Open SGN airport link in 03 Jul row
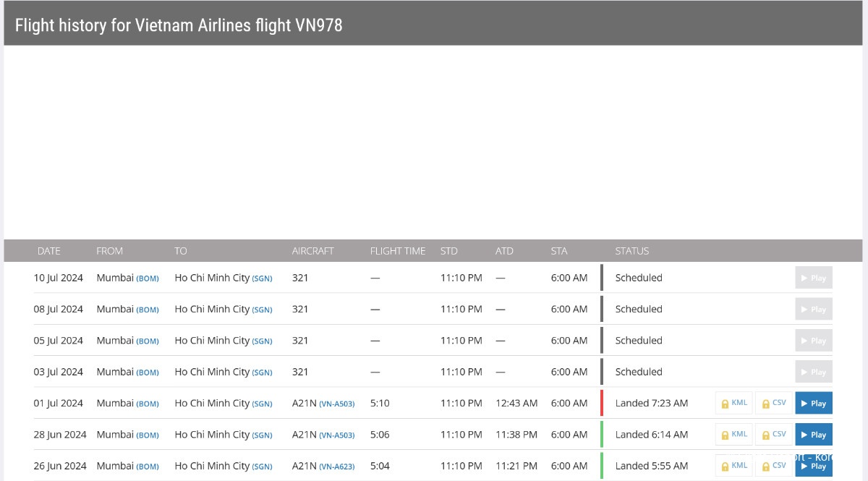The height and width of the screenshot is (481, 868). click(262, 373)
